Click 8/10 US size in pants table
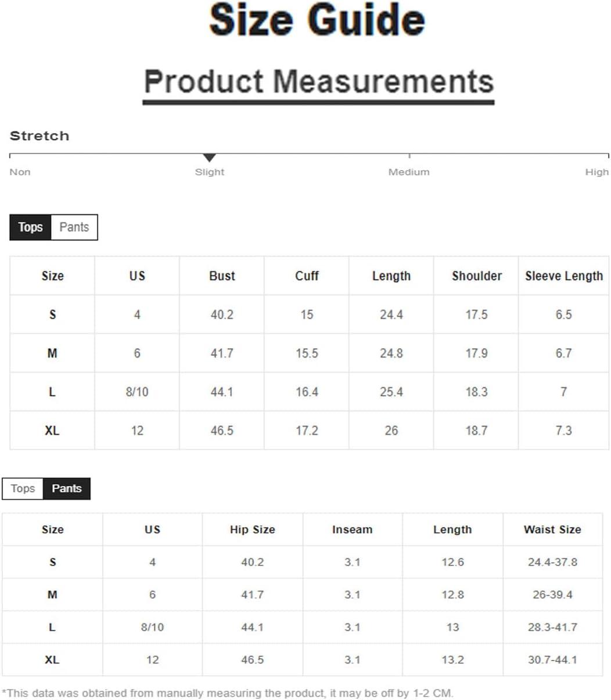 [x=152, y=627]
